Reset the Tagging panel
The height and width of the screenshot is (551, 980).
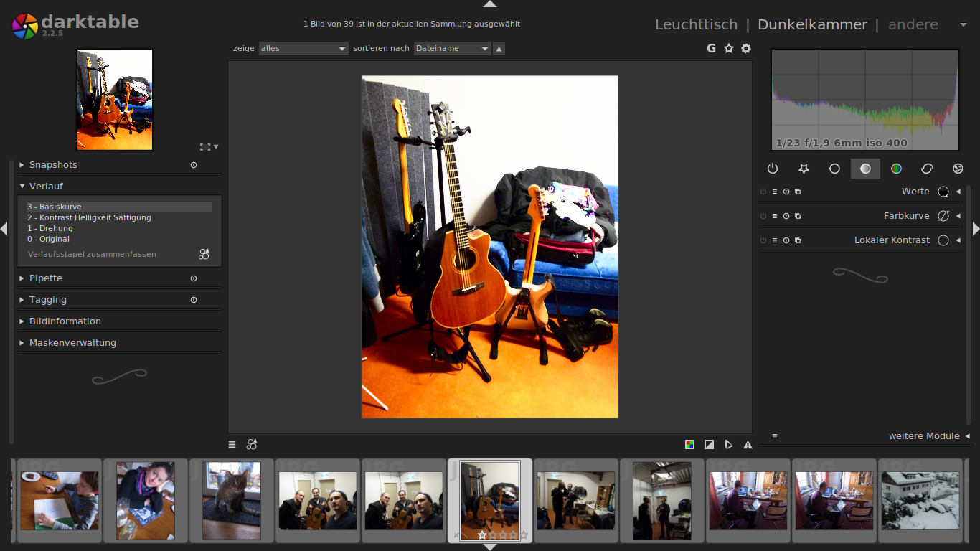[x=194, y=300]
